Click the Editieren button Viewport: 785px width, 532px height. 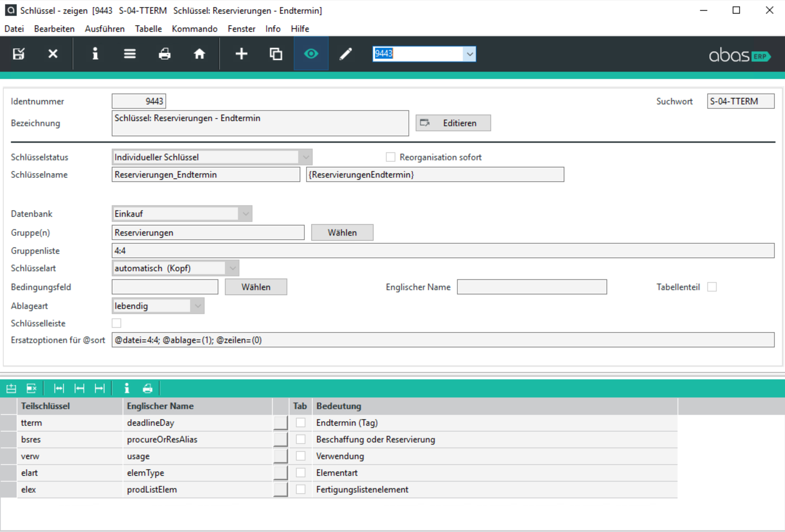coord(453,123)
